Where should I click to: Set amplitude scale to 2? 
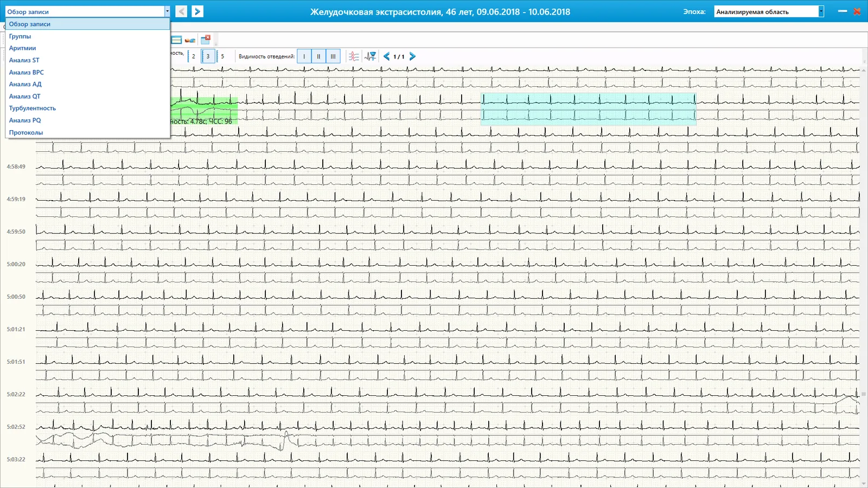coord(193,56)
